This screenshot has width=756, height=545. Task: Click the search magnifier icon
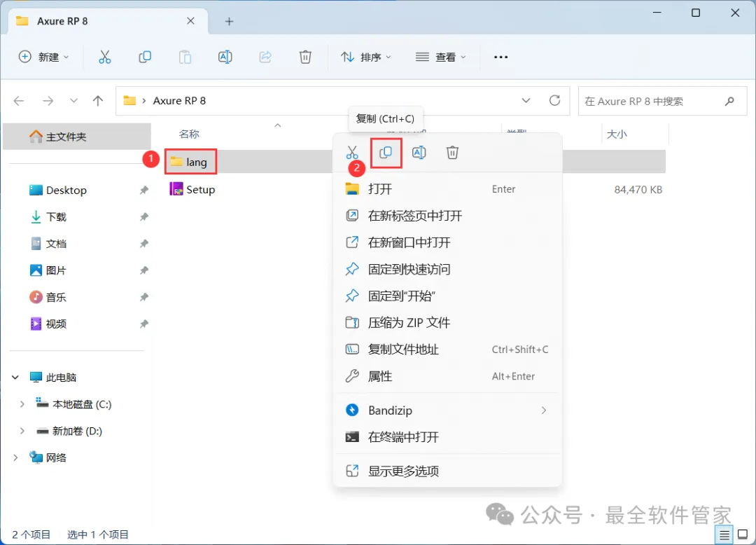click(x=729, y=101)
